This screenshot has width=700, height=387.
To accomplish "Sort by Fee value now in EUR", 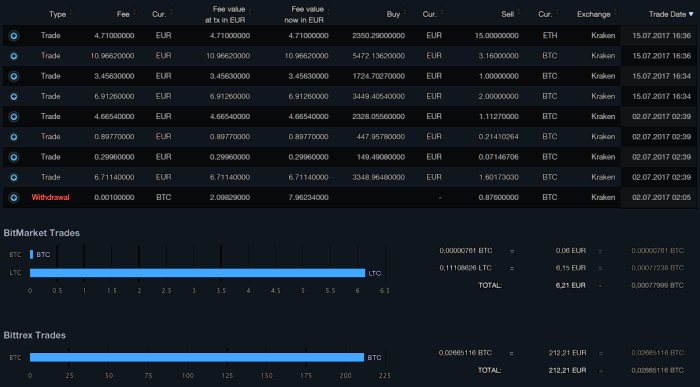I will pos(307,14).
